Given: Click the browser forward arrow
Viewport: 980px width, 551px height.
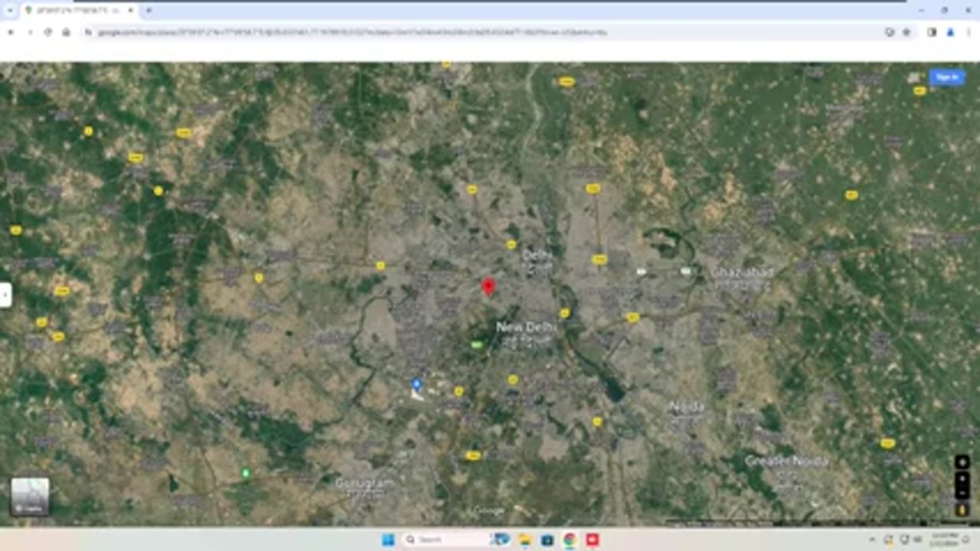Looking at the screenshot, I should tap(30, 32).
